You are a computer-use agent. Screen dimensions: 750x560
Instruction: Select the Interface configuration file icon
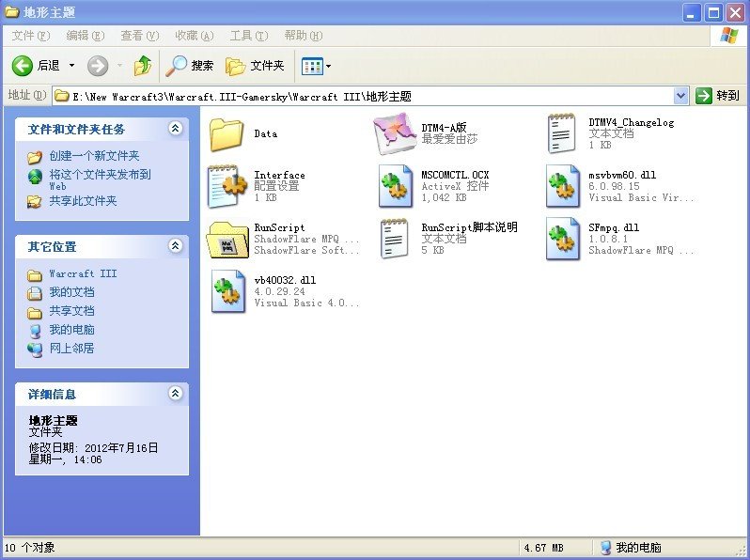coord(227,186)
